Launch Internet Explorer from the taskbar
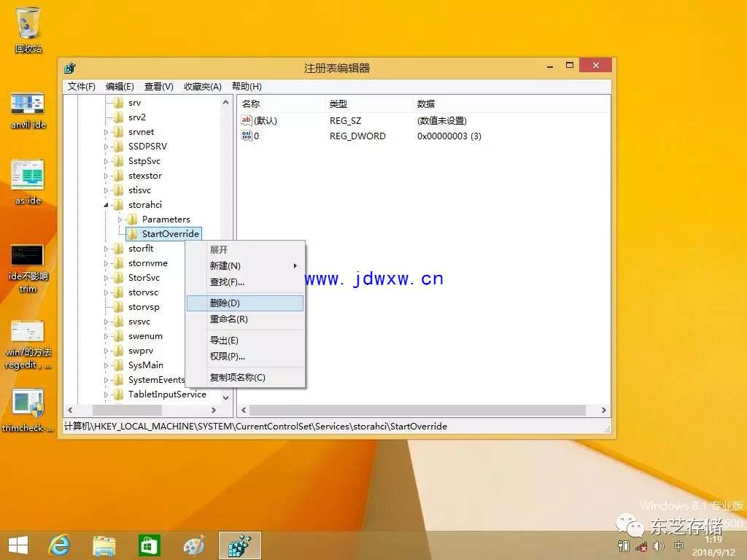This screenshot has height=560, width=747. pos(60,545)
